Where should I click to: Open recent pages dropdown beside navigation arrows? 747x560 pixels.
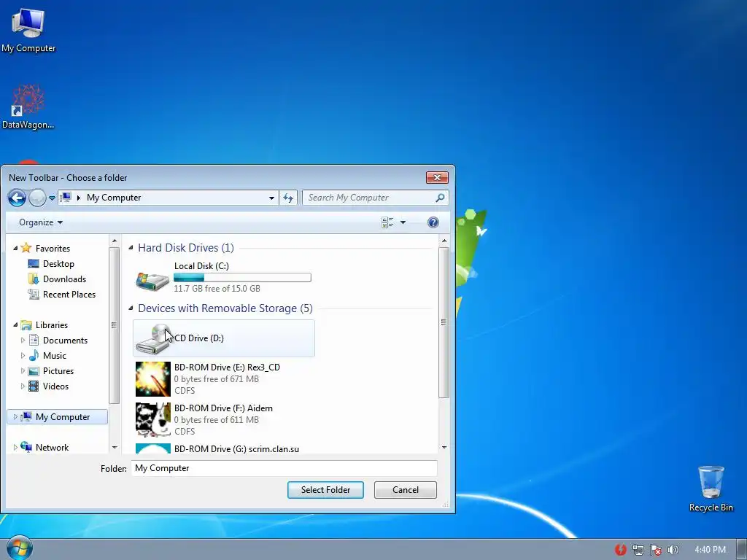click(52, 198)
